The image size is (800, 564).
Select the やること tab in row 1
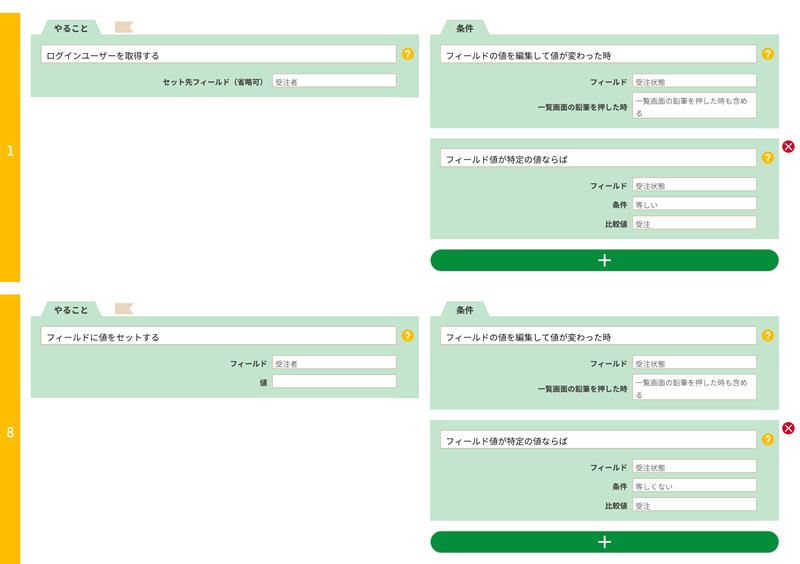[71, 28]
